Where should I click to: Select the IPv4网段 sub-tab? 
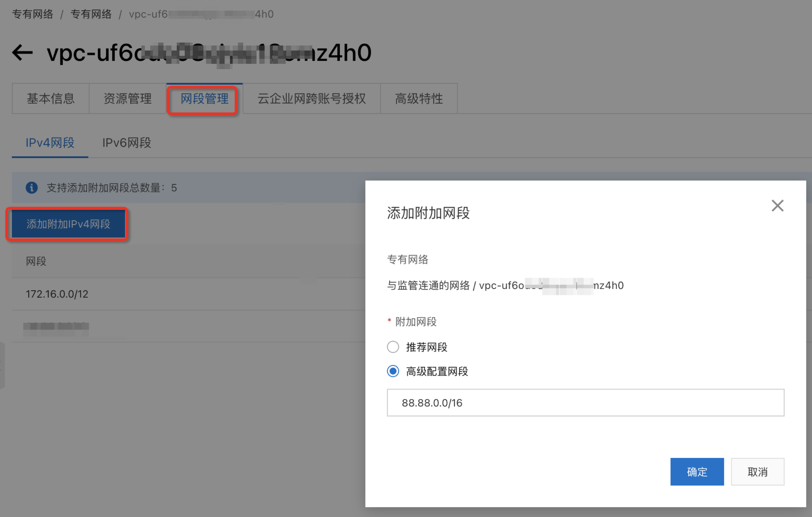(50, 143)
